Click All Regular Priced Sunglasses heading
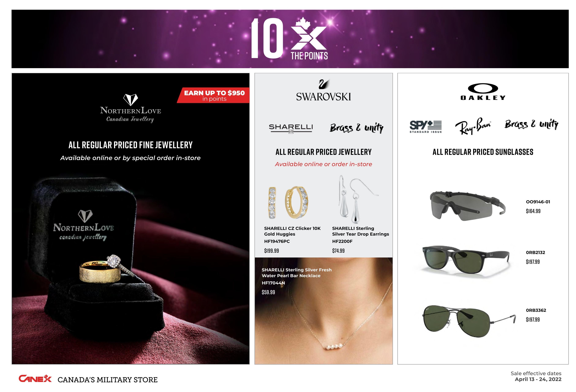The height and width of the screenshot is (392, 576). (x=483, y=152)
